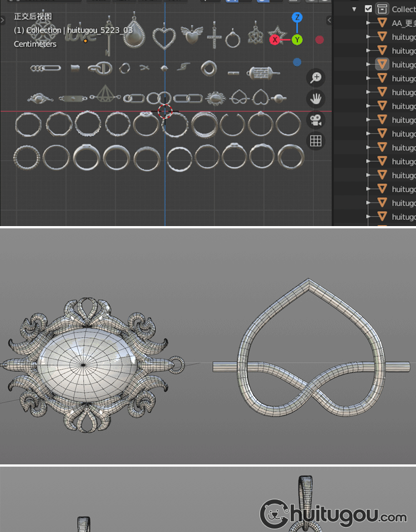Image resolution: width=416 pixels, height=532 pixels.
Task: Uncheck the Collection visibility checkbox
Action: pyautogui.click(x=368, y=9)
